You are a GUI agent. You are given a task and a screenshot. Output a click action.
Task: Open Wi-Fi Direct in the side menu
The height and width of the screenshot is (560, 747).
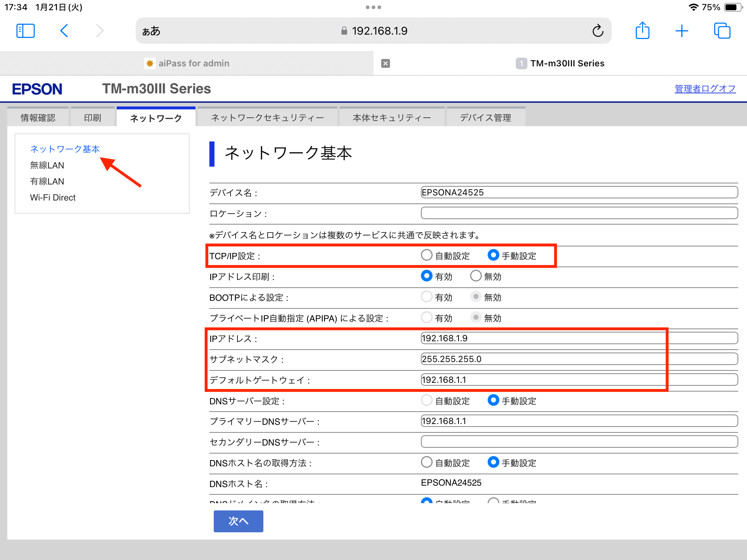tap(53, 197)
